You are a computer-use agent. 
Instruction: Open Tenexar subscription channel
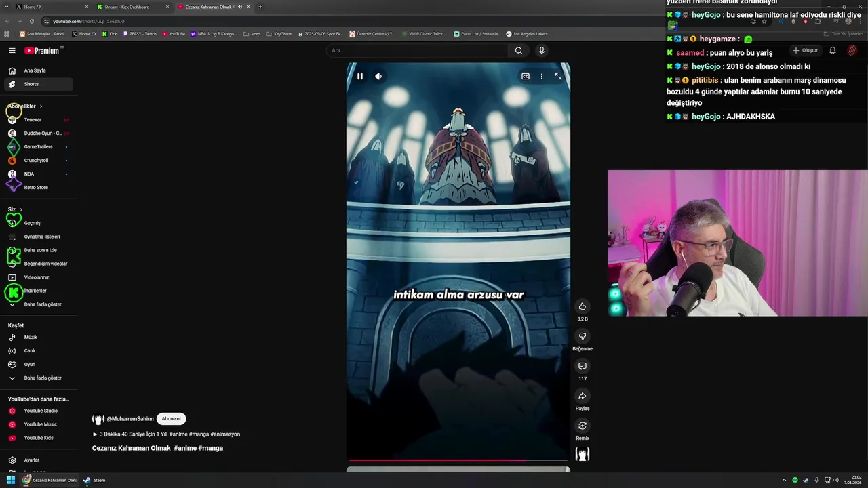(x=39, y=120)
